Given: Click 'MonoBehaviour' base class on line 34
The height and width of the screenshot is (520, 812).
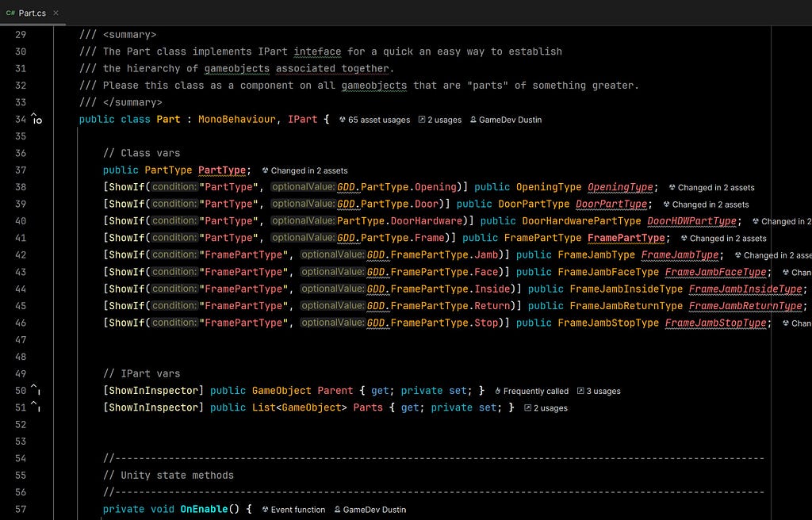Looking at the screenshot, I should (236, 119).
